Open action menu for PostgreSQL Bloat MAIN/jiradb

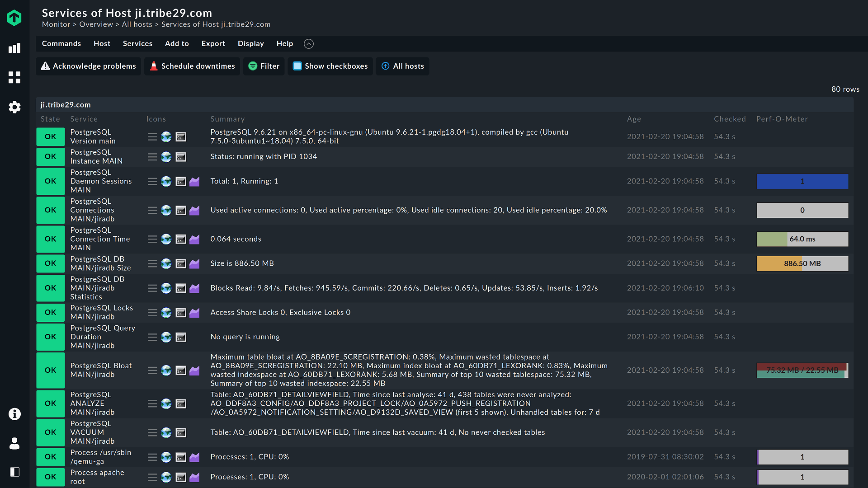(x=153, y=370)
